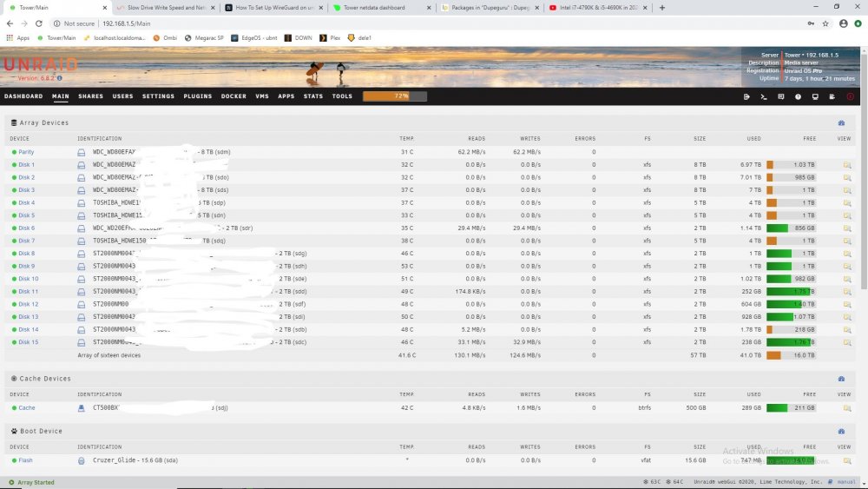Viewport: 868px width, 489px height.
Task: Browse Disk 6 contents via folder icon
Action: pos(847,228)
